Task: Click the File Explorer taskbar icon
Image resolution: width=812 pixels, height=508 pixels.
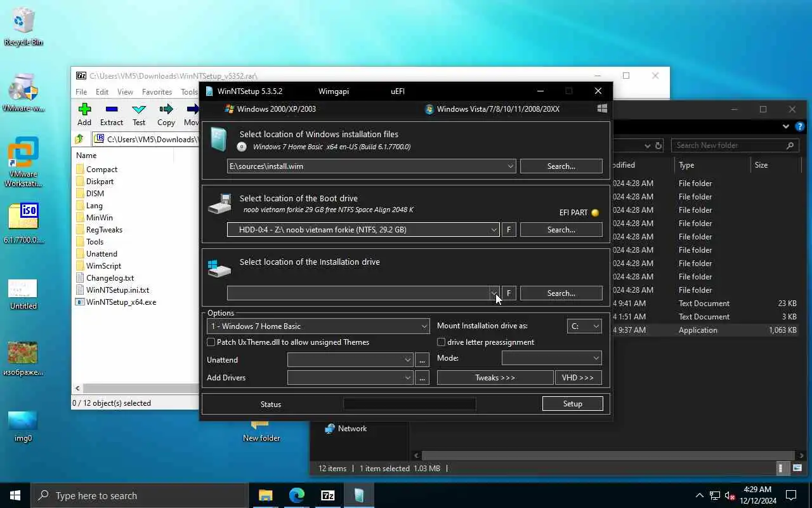Action: [x=265, y=495]
